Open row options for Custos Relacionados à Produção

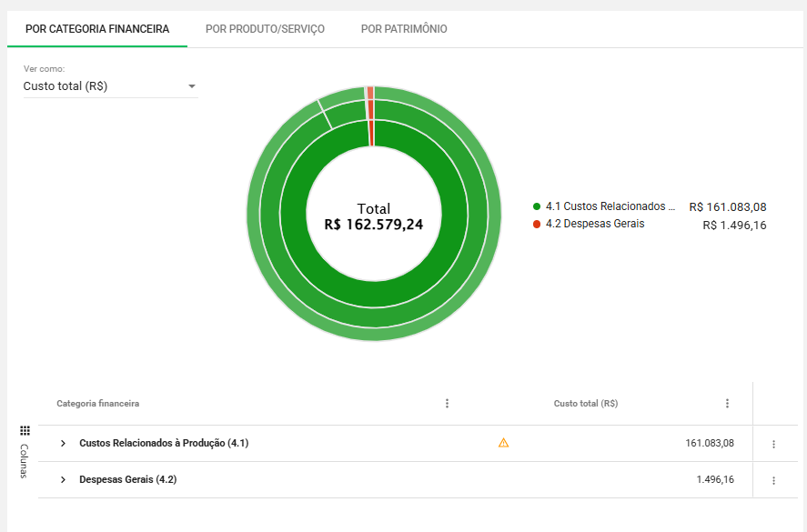tap(773, 444)
